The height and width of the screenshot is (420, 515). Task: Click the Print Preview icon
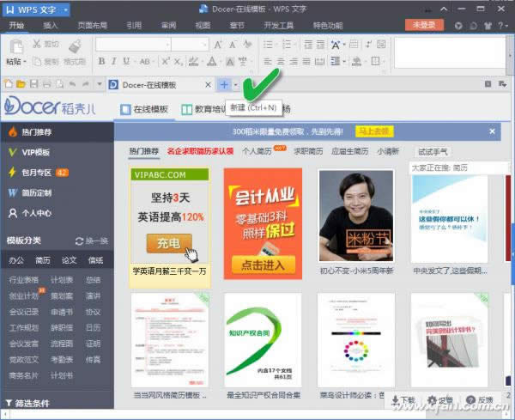[x=59, y=84]
